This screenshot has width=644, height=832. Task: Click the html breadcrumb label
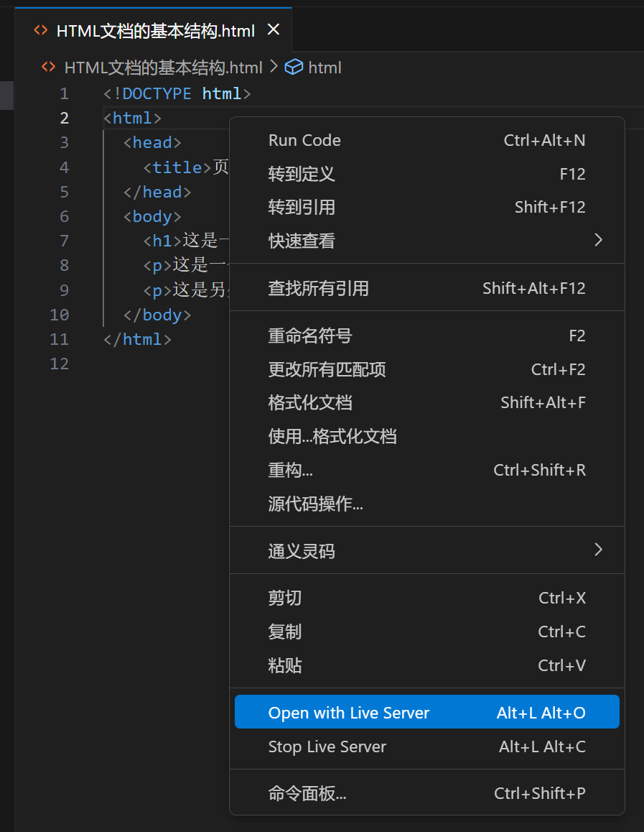click(325, 67)
